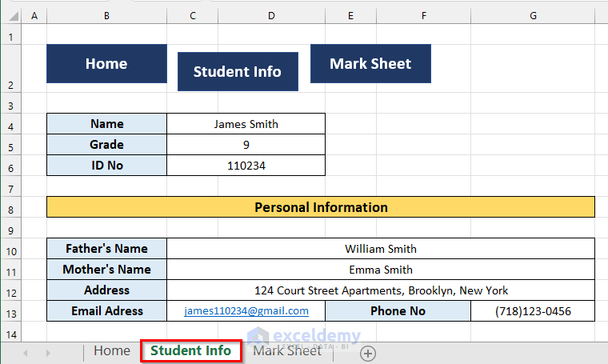Select column G header
608x364 pixels.
click(x=533, y=15)
